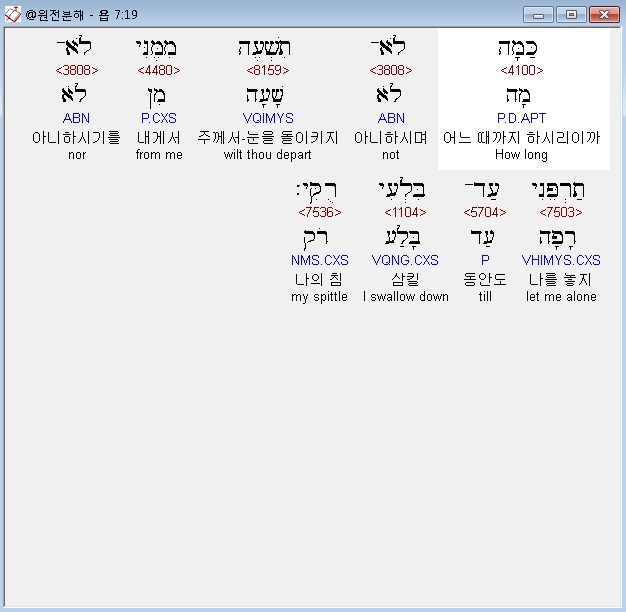Click Korean gloss '나의 침'

(x=319, y=279)
